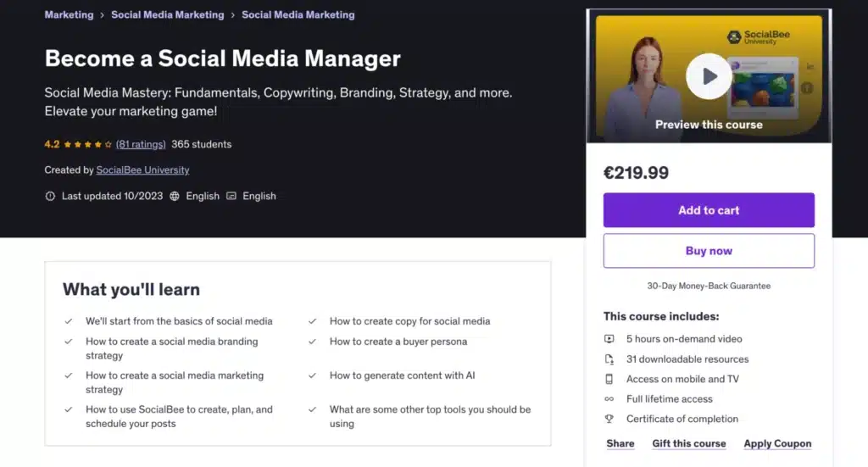The width and height of the screenshot is (868, 467).
Task: Click This course includes heading
Action: click(x=661, y=316)
